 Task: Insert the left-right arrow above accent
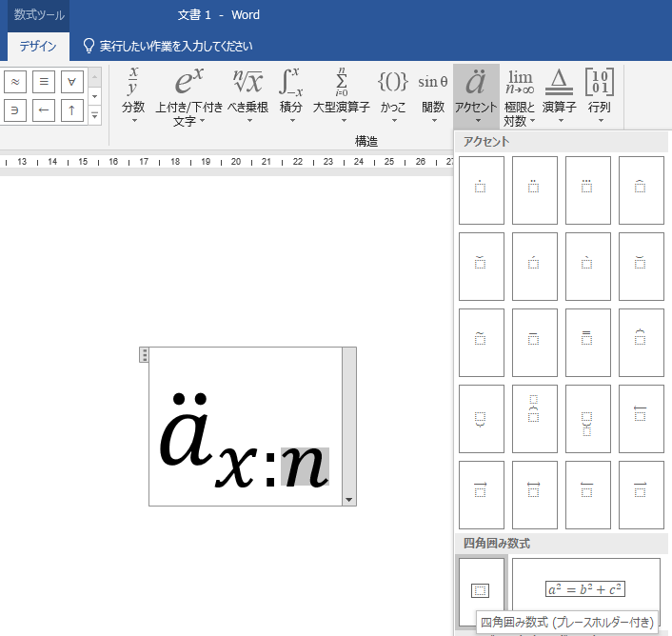[534, 495]
